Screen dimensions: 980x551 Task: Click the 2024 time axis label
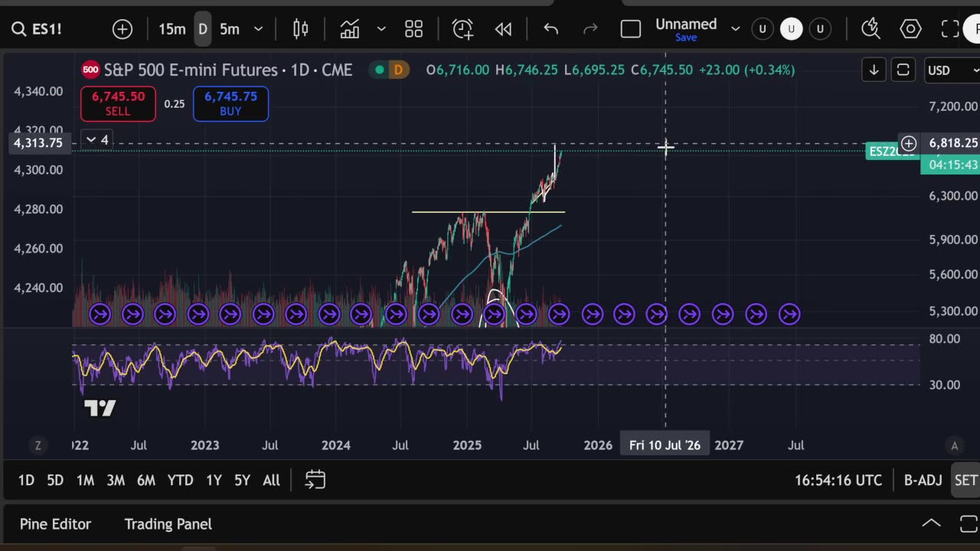coord(336,445)
